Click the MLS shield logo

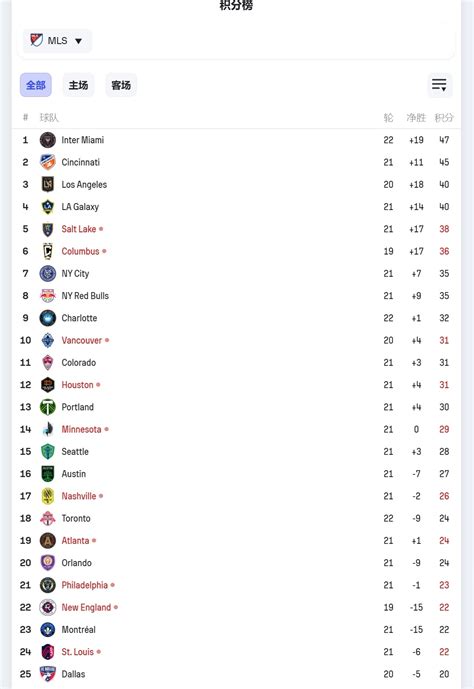click(x=36, y=40)
